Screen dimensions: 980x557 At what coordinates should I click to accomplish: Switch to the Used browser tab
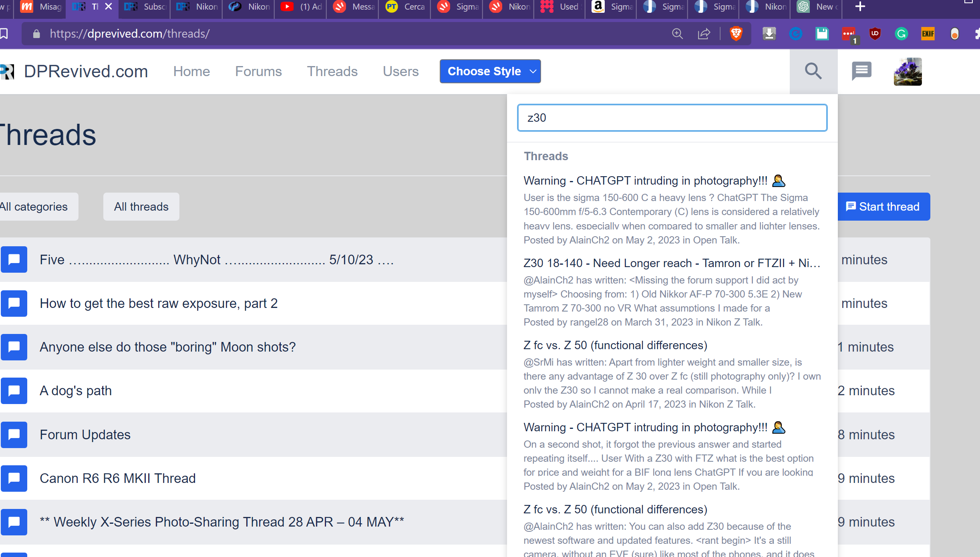pos(559,7)
